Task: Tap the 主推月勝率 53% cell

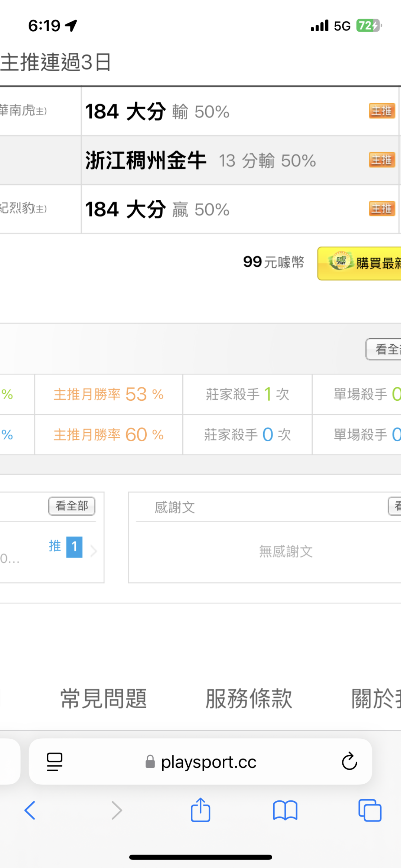Action: (108, 394)
